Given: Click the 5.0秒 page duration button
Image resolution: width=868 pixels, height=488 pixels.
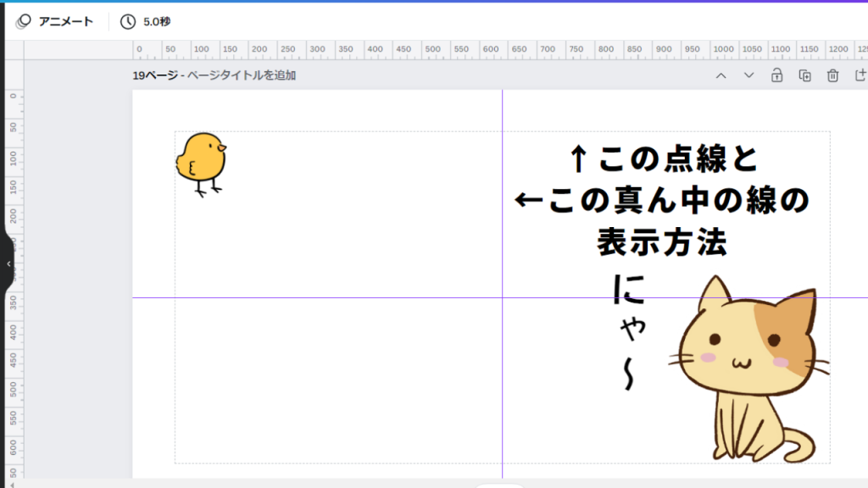Looking at the screenshot, I should point(146,21).
